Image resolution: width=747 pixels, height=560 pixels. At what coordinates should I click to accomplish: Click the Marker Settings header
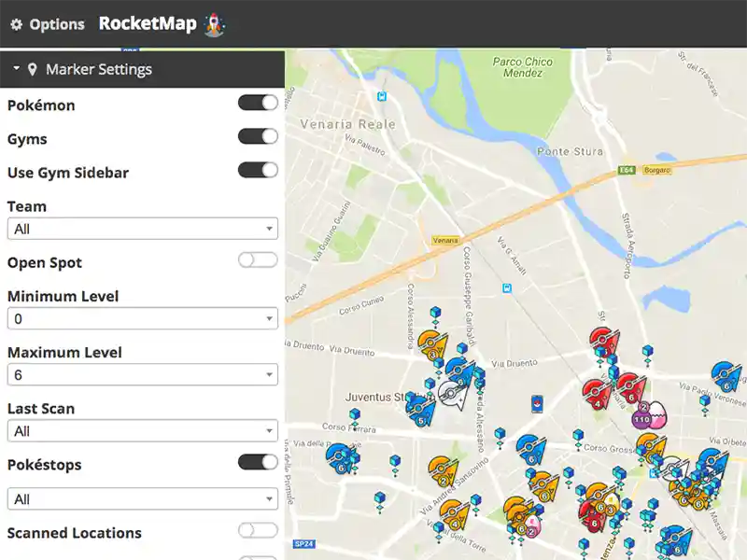pos(143,69)
